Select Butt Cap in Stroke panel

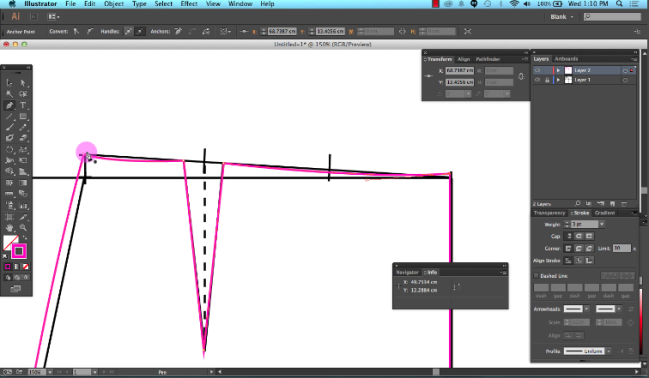(569, 236)
